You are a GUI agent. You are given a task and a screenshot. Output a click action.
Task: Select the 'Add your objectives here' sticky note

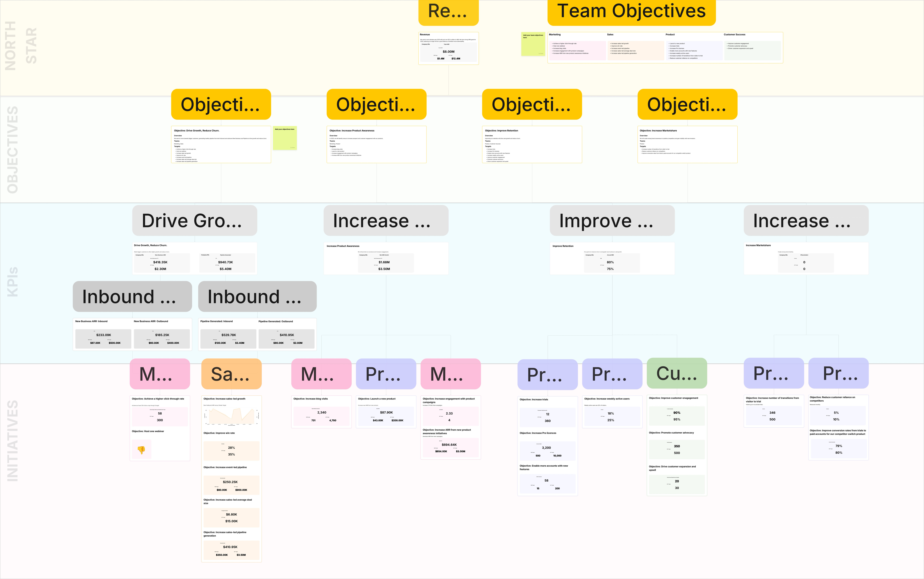pyautogui.click(x=285, y=138)
